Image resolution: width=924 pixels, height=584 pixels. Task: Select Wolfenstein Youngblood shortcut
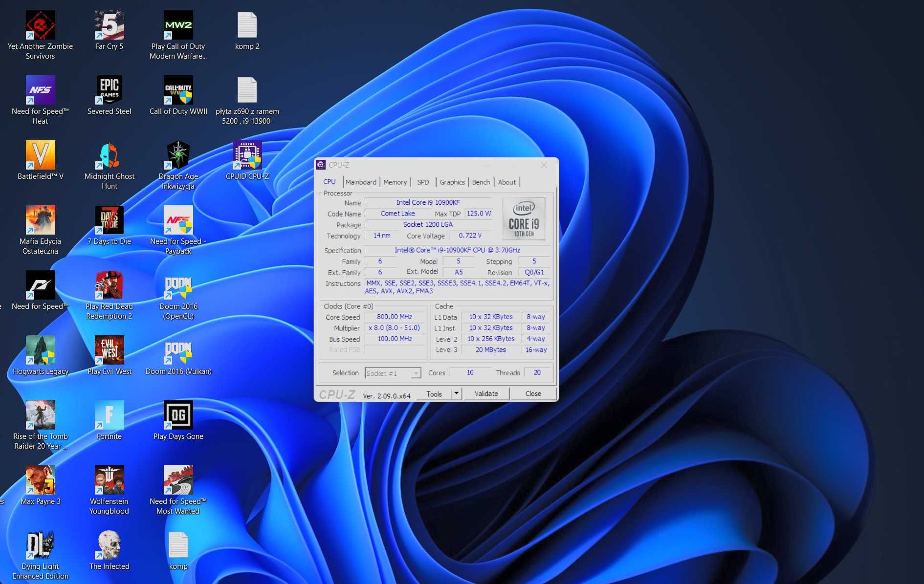click(110, 490)
